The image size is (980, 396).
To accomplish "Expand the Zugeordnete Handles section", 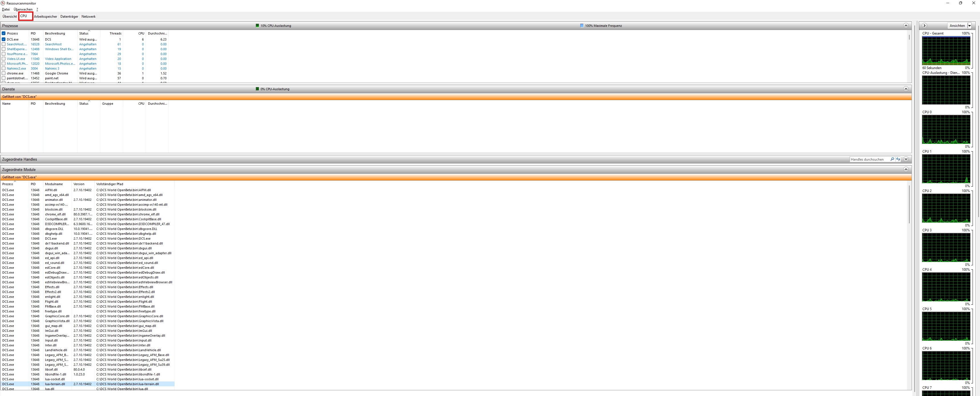I will coord(905,159).
